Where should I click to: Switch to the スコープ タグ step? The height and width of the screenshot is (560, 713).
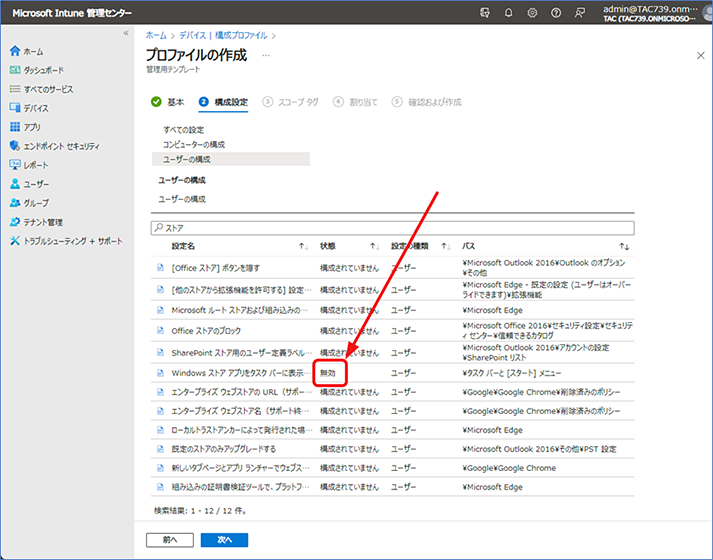pyautogui.click(x=290, y=102)
